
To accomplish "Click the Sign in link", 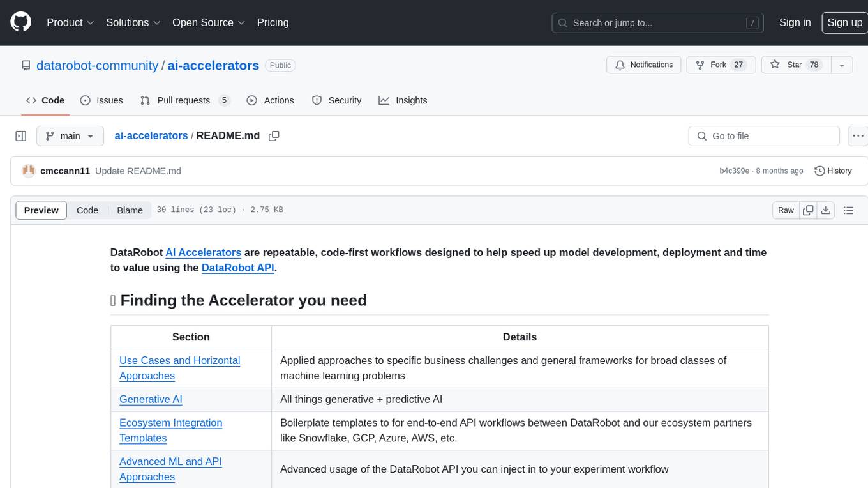I will click(795, 22).
